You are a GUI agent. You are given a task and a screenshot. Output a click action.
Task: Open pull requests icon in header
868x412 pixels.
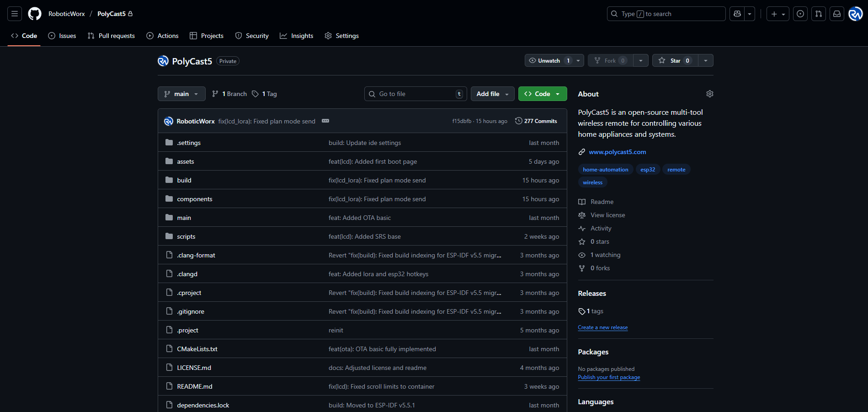(818, 14)
